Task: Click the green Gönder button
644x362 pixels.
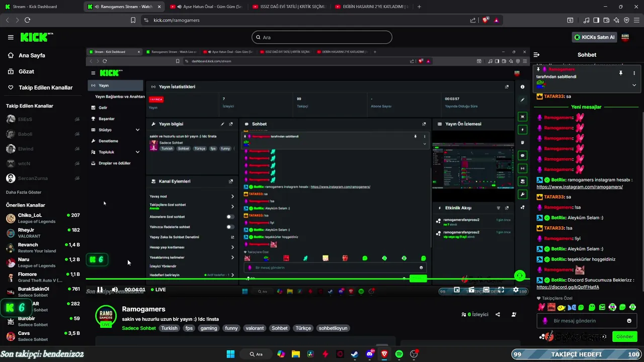Action: pos(625,336)
